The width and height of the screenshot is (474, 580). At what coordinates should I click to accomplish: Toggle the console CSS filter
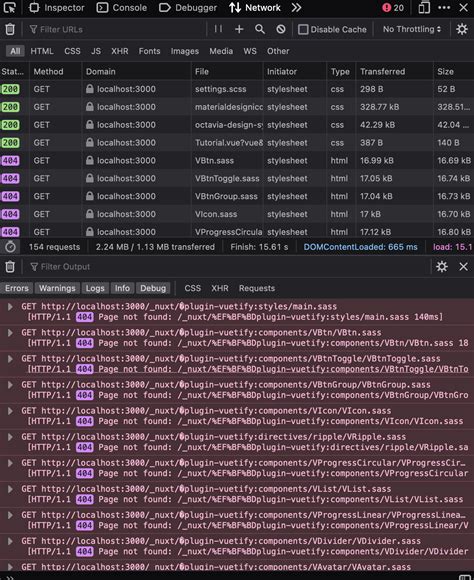tap(193, 288)
